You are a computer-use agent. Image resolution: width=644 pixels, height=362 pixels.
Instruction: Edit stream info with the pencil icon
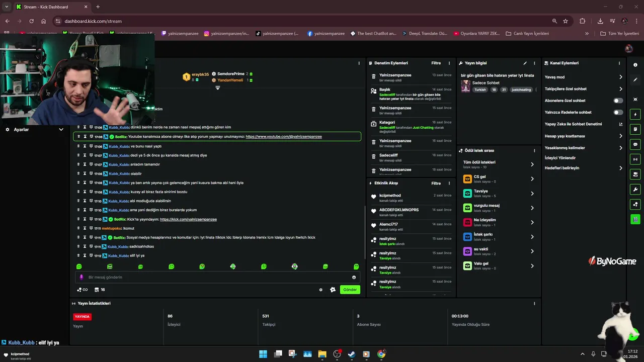point(525,63)
